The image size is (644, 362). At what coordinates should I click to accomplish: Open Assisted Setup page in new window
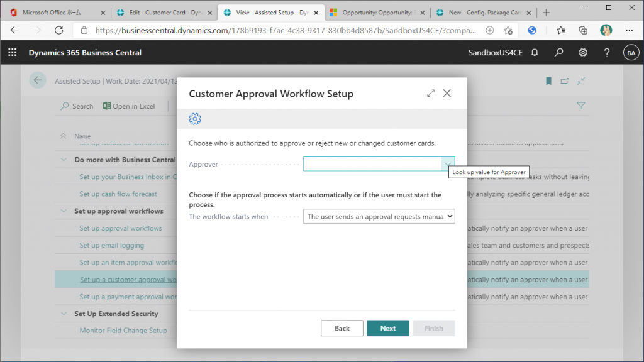[x=565, y=81]
